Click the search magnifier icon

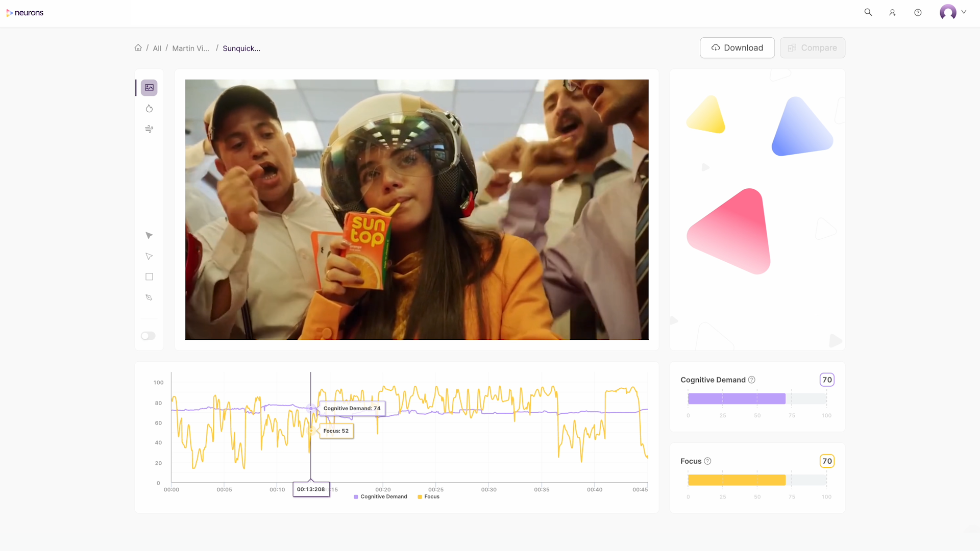pos(868,12)
